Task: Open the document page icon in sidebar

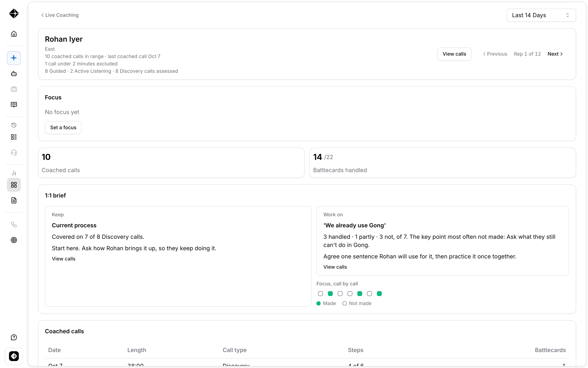Action: [x=14, y=201]
